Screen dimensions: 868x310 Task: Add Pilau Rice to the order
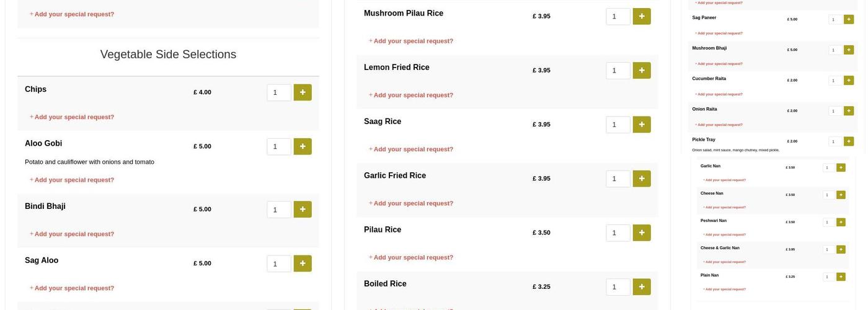pos(642,232)
